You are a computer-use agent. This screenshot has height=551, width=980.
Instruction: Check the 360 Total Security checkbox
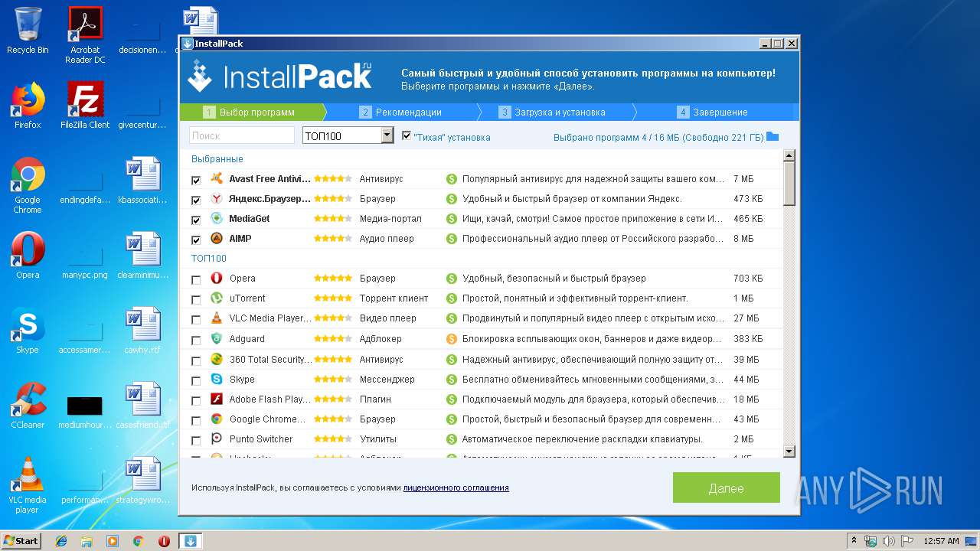tap(196, 360)
